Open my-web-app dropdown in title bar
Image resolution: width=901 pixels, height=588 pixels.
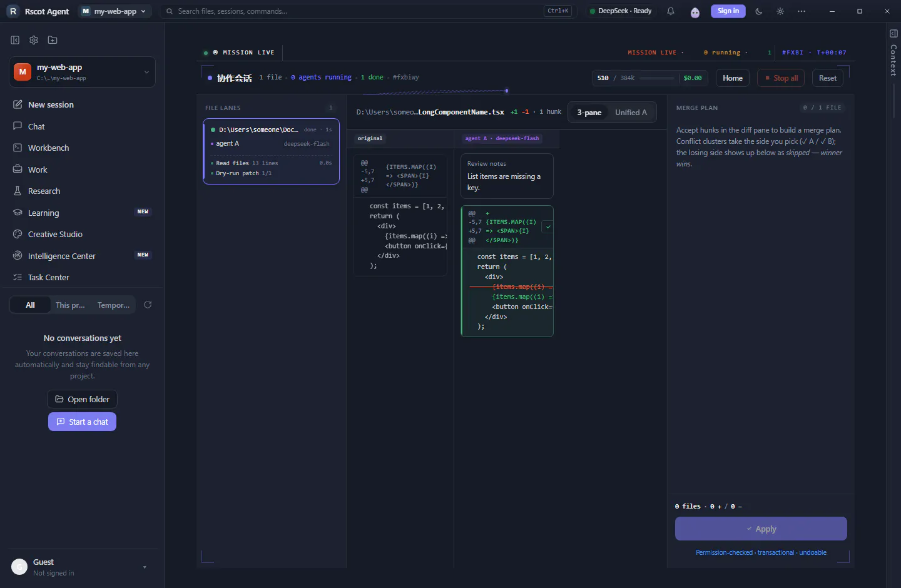click(115, 11)
